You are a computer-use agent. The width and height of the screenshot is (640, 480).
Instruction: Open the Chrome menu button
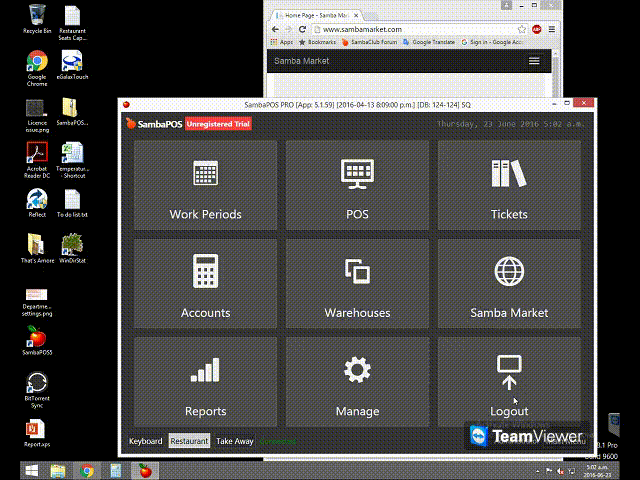pos(552,29)
